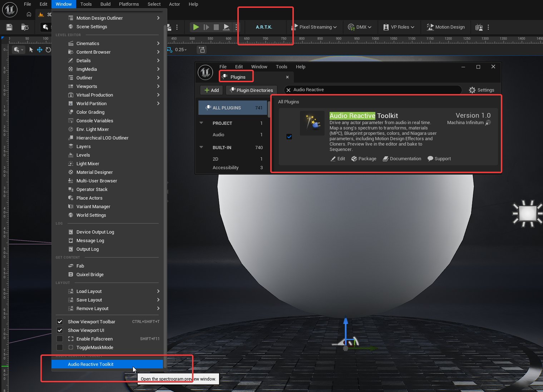Open the Plugins window Settings gear
Viewport: 543px width, 392px height.
click(x=482, y=90)
